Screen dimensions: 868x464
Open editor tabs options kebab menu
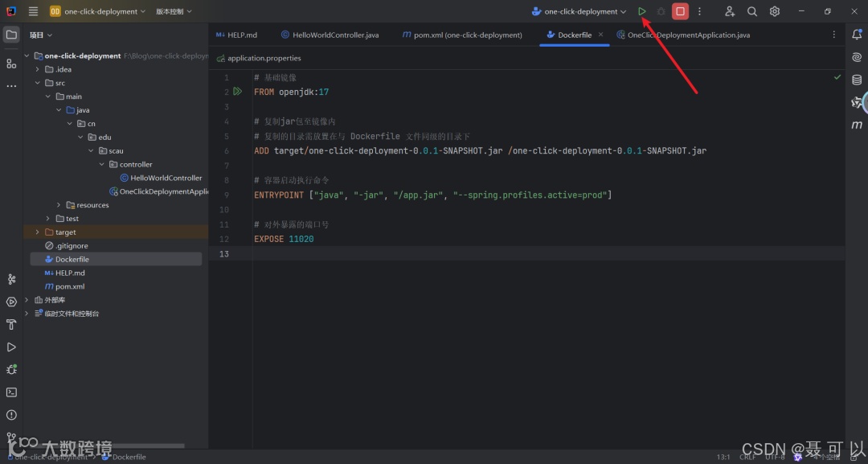coord(833,35)
